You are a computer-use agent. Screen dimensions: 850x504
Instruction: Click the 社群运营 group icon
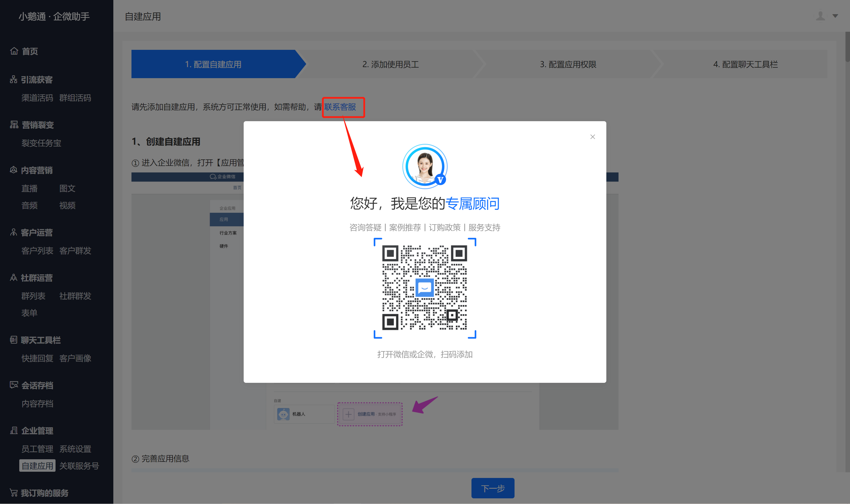tap(14, 277)
